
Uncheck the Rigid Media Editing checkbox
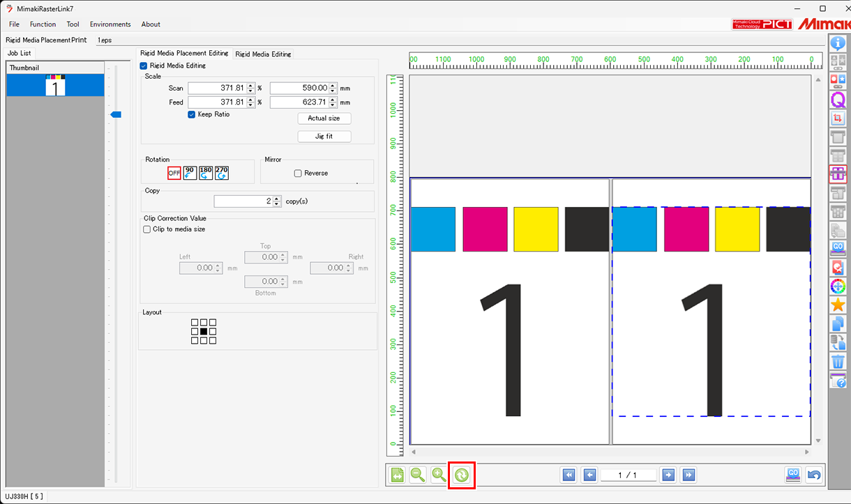coord(143,66)
